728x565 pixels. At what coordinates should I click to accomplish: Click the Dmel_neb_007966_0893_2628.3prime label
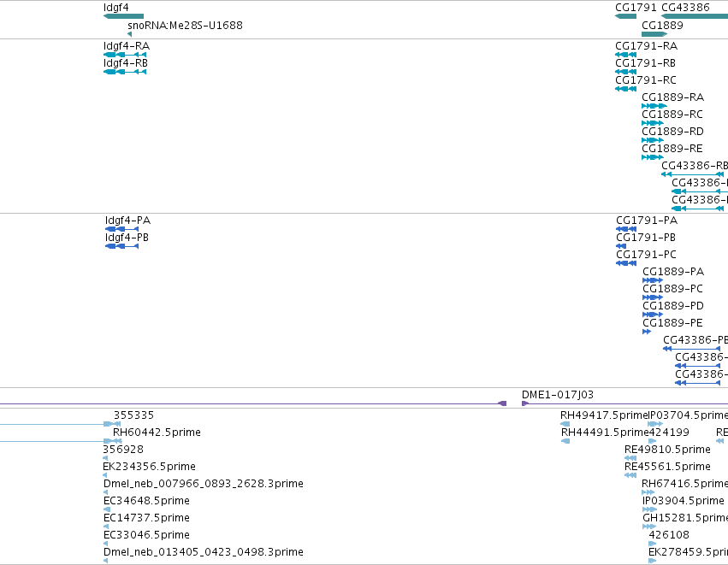click(x=204, y=484)
